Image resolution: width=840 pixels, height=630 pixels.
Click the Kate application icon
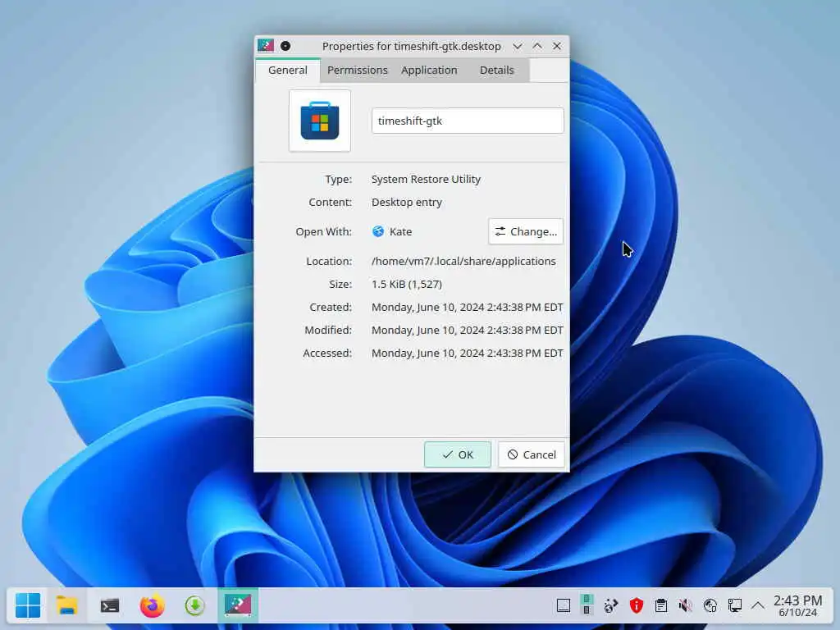point(378,231)
